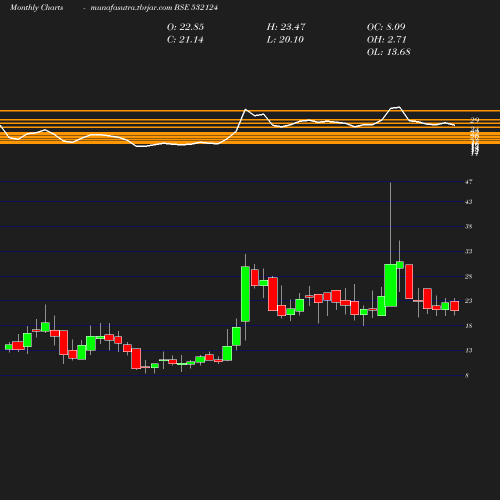Screen dimensions: 500x500
Task: Click the price axis label "8"
Action: (x=467, y=376)
